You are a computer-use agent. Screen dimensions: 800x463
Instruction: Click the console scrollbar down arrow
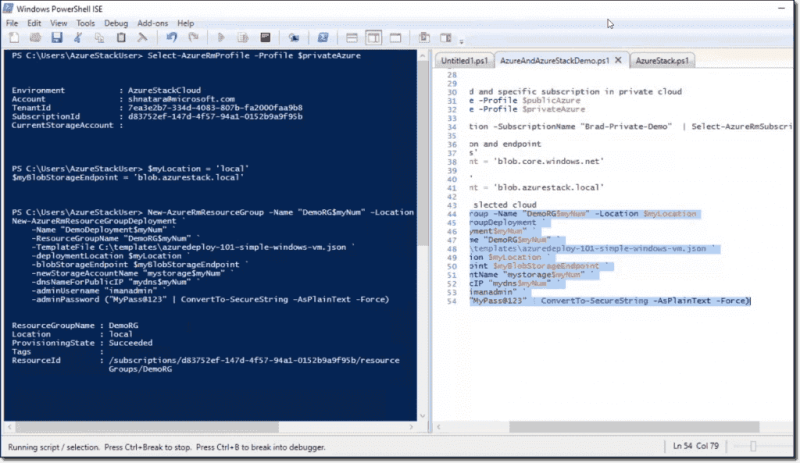[x=422, y=416]
